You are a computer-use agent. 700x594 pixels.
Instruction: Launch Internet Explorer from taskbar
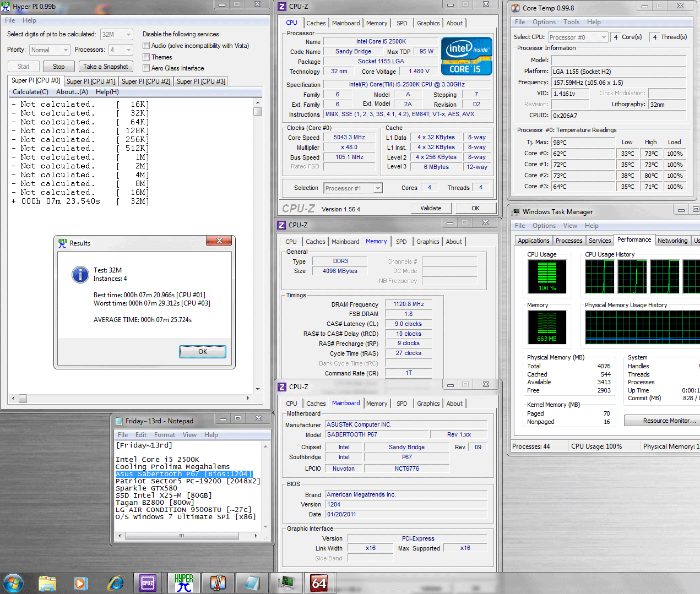tap(116, 583)
